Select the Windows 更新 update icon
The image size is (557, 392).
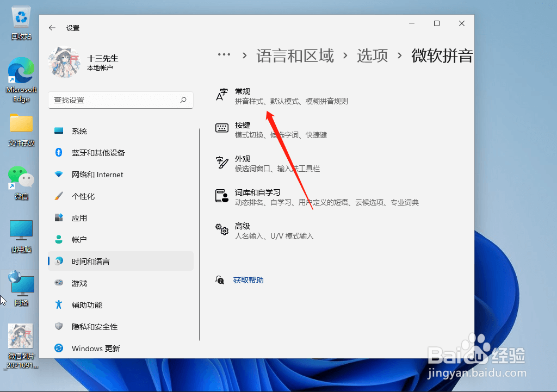coord(59,348)
